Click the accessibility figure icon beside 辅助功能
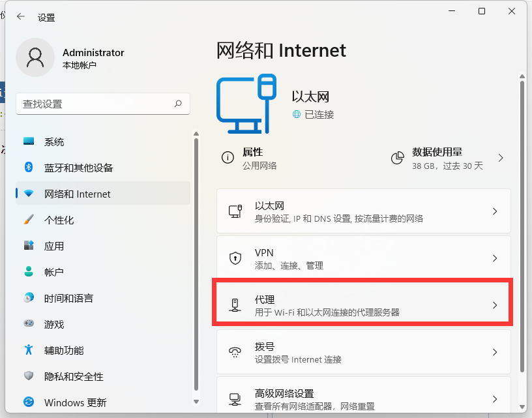Viewport: 532px width, 418px height. pos(29,350)
